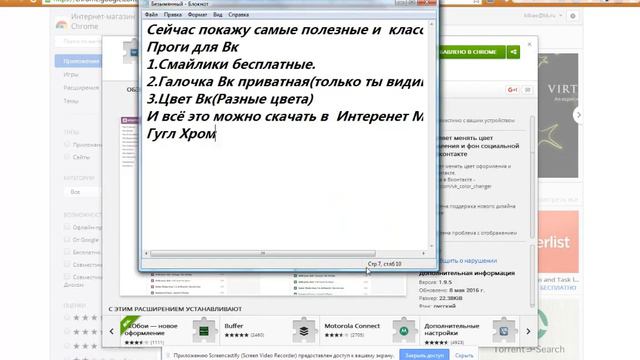Screen dimensions: 640x360
Task: Click the extension puzzle icon in dialog header
Action: [131, 52]
